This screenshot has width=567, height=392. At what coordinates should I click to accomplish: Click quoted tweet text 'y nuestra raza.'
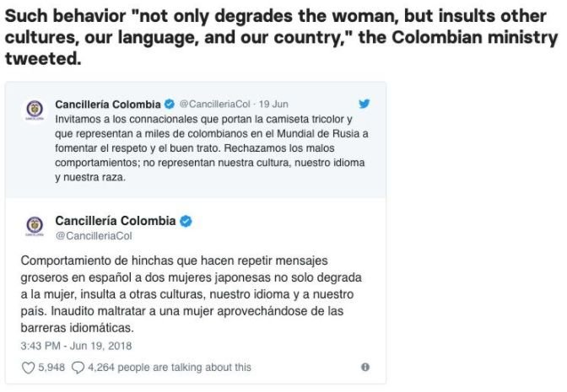90,177
